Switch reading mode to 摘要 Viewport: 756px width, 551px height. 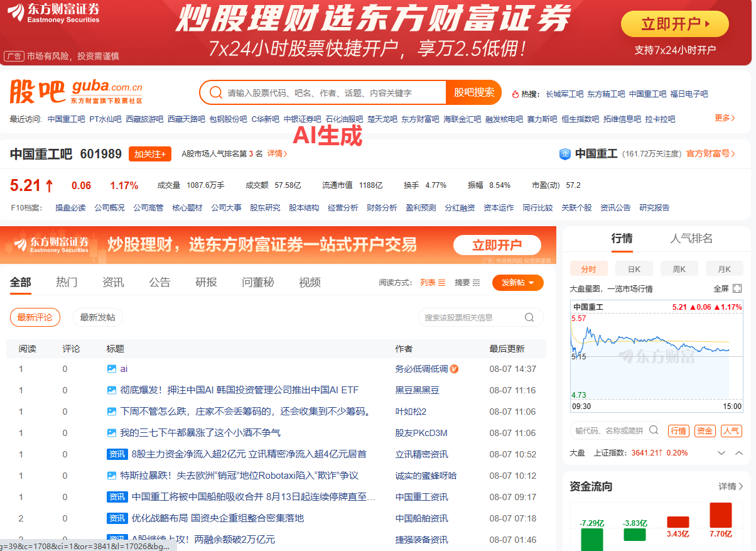point(467,283)
